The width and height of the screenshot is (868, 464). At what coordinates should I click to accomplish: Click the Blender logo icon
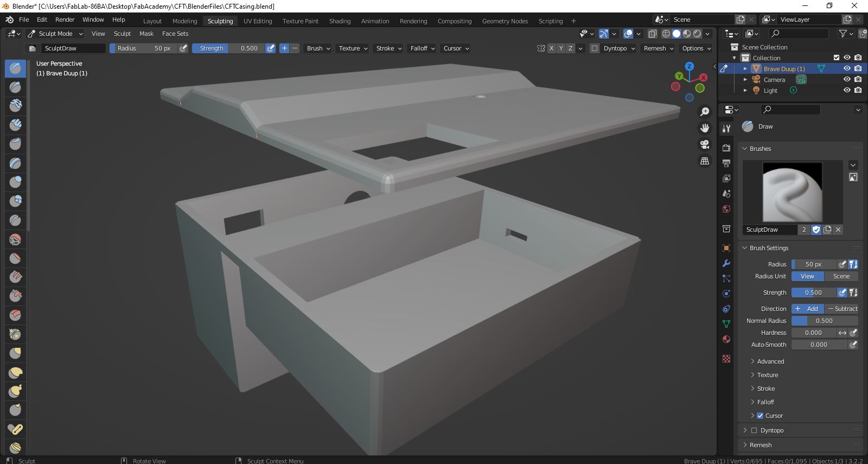pyautogui.click(x=9, y=20)
